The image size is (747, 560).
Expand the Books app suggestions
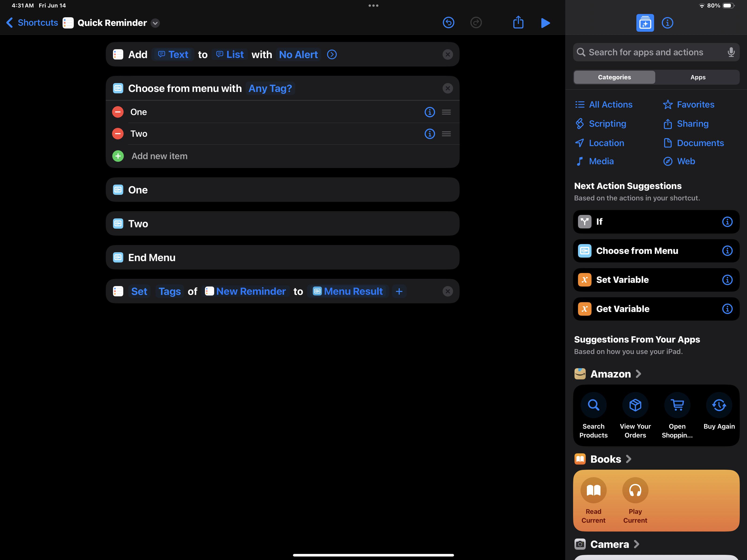tap(629, 459)
